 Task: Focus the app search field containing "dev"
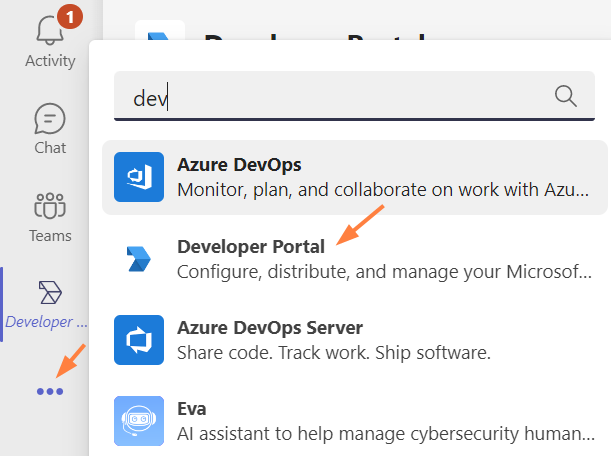(330, 97)
